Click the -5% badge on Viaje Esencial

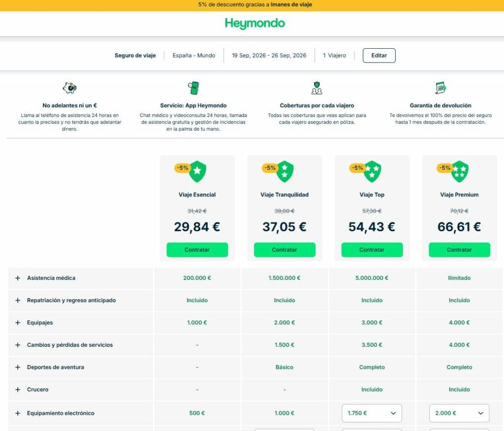[182, 168]
